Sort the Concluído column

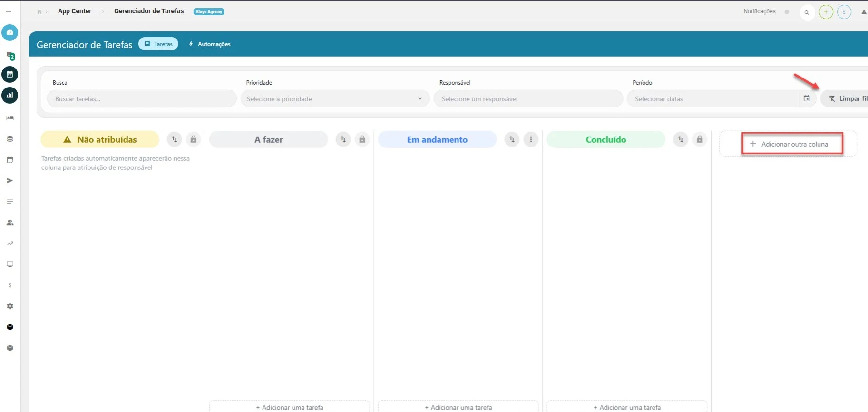(681, 139)
